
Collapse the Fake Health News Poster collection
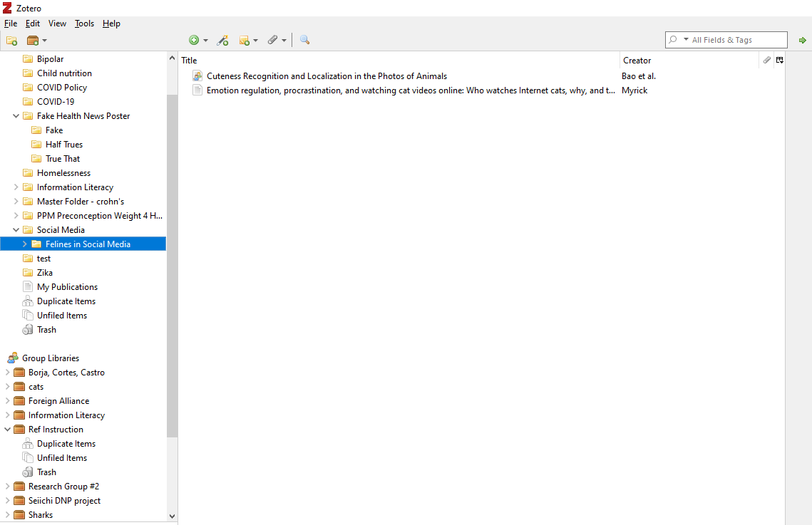pyautogui.click(x=16, y=116)
